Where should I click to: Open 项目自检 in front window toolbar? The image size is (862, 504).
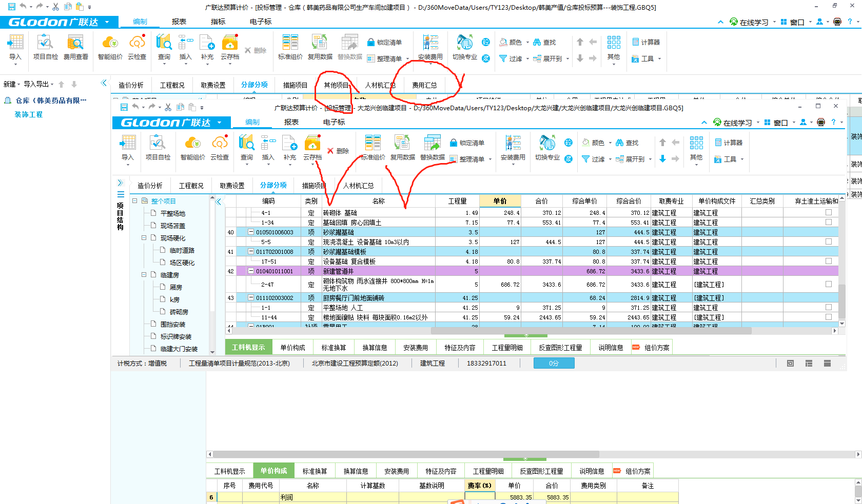[158, 148]
